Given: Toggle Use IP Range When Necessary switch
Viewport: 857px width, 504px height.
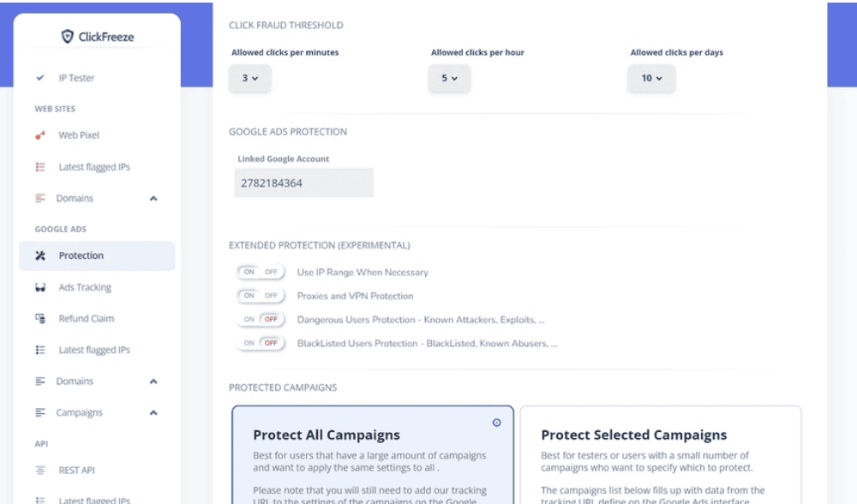Looking at the screenshot, I should tap(261, 272).
